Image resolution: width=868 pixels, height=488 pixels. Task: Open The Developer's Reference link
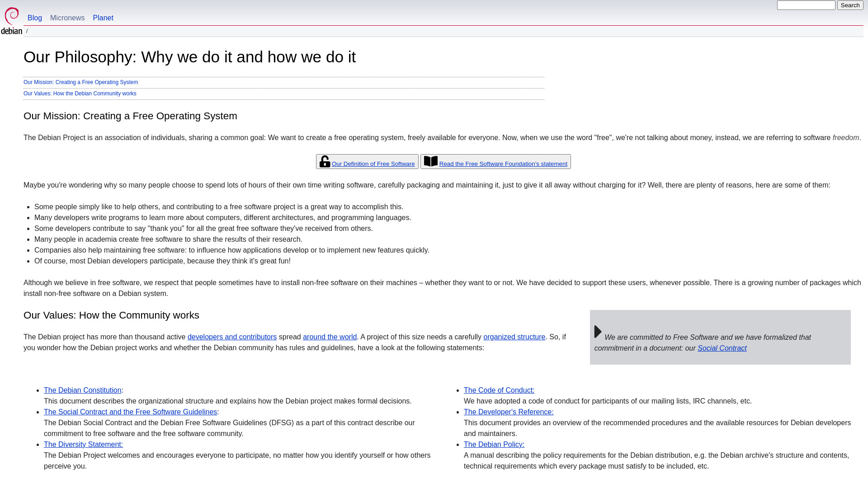click(x=509, y=412)
